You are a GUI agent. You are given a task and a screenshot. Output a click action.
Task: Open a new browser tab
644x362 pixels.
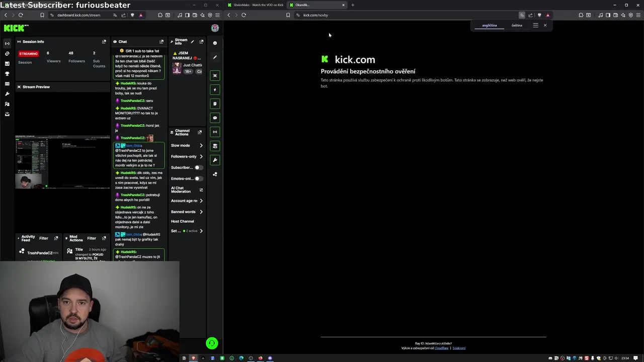coord(353,5)
